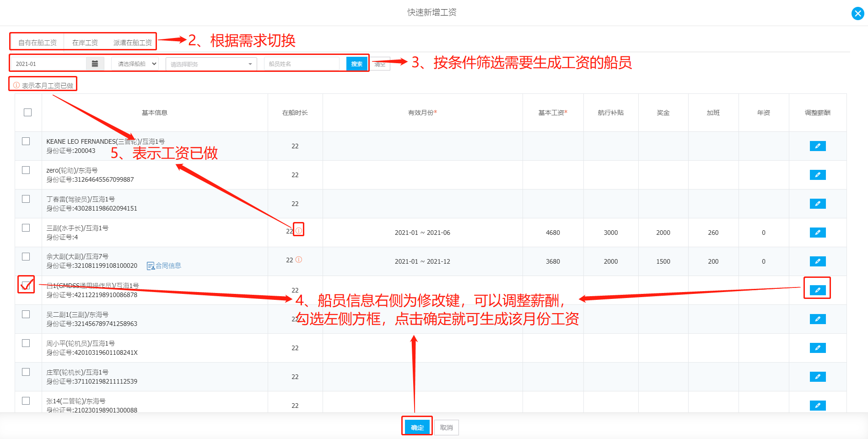Click the 表示本月工资已做 legend text
This screenshot has height=439, width=868.
tap(48, 86)
